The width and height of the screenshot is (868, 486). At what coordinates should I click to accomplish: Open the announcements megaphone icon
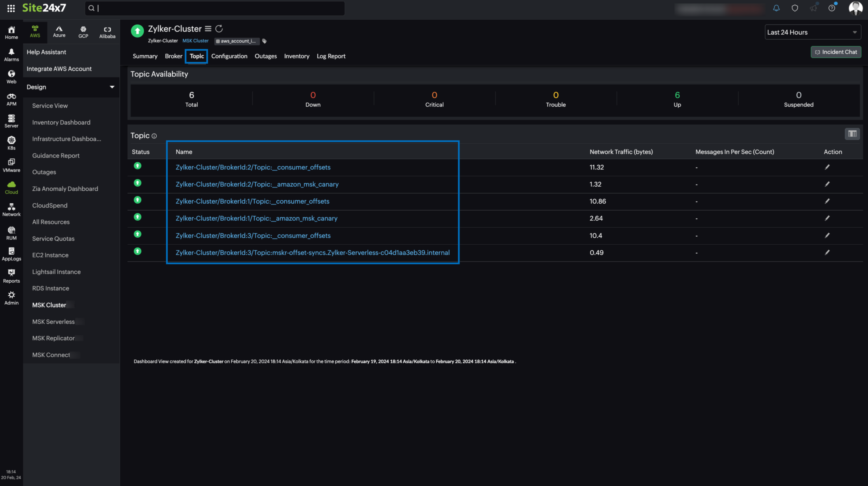(814, 8)
